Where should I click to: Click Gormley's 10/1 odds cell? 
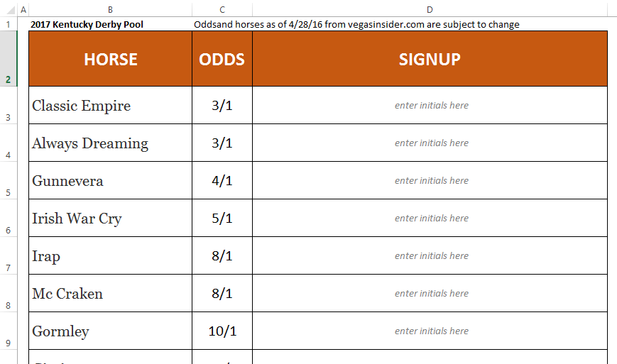[222, 331]
